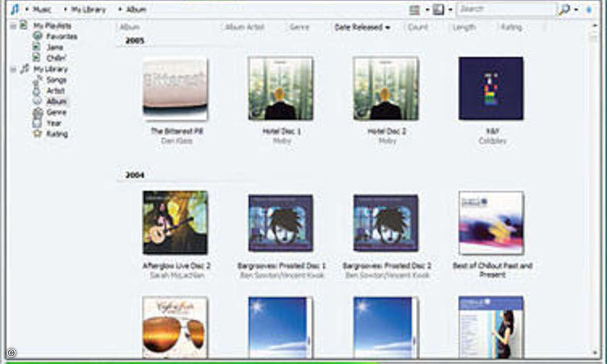Click the blue icon right of search
The image size is (607, 364).
[588, 10]
